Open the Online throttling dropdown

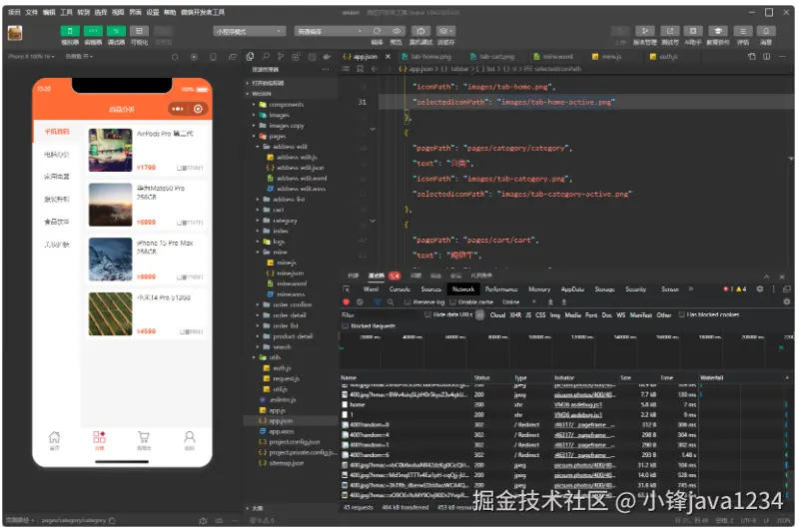(x=518, y=301)
